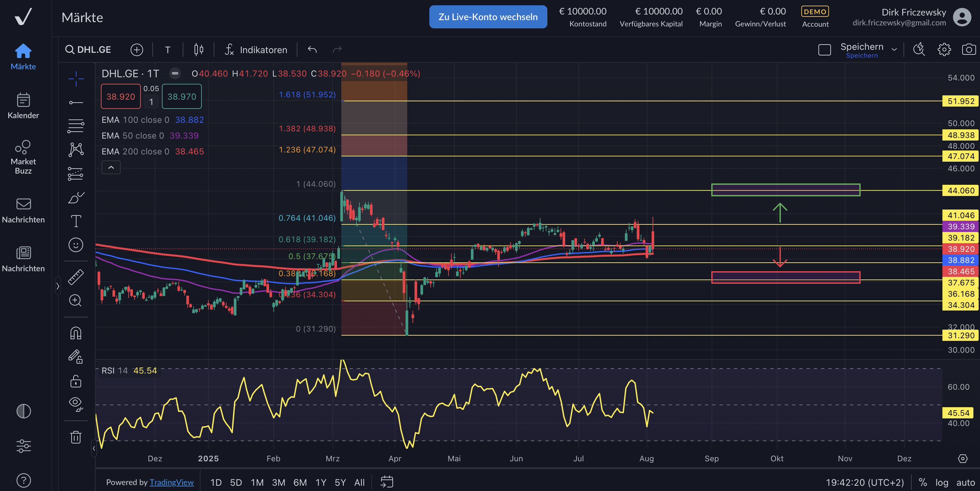Select the Fibonacci retracement tool icon
This screenshot has height=491, width=980.
pos(76,126)
